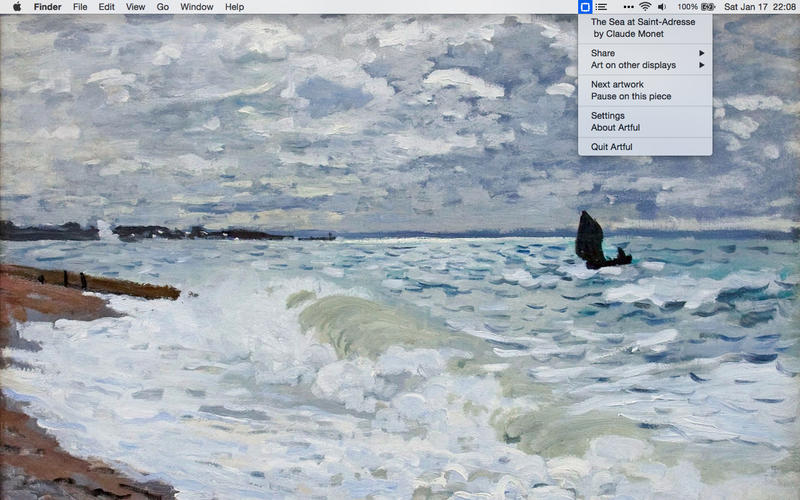Choose Pause on this piece
Viewport: 800px width, 500px height.
645,96
